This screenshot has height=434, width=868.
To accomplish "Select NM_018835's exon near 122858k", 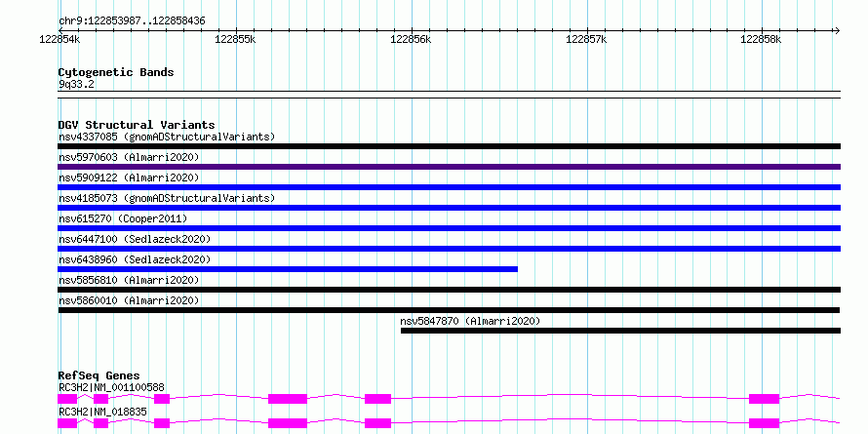I will (x=764, y=423).
